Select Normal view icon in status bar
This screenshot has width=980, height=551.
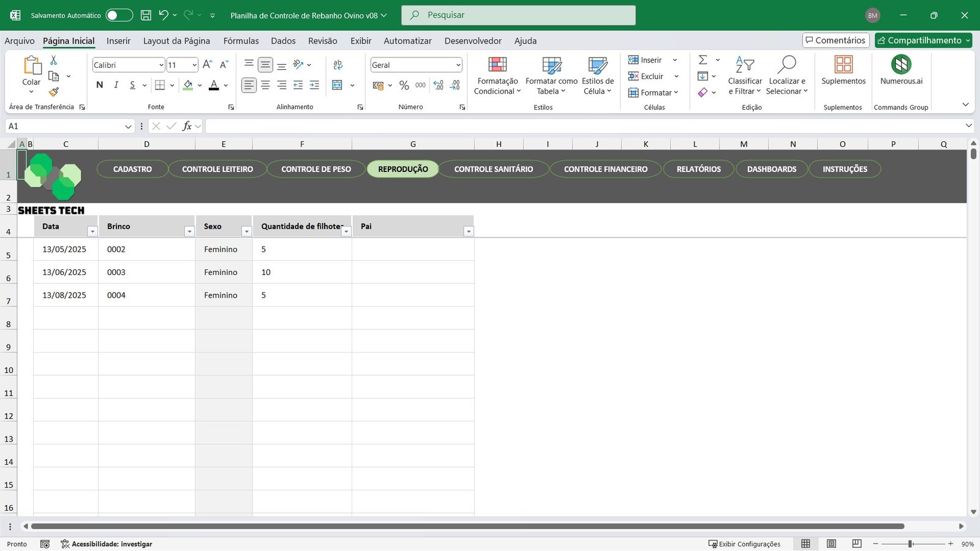805,544
